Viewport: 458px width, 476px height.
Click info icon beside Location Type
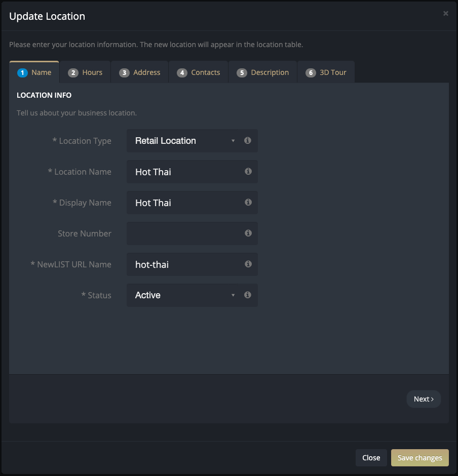point(248,141)
